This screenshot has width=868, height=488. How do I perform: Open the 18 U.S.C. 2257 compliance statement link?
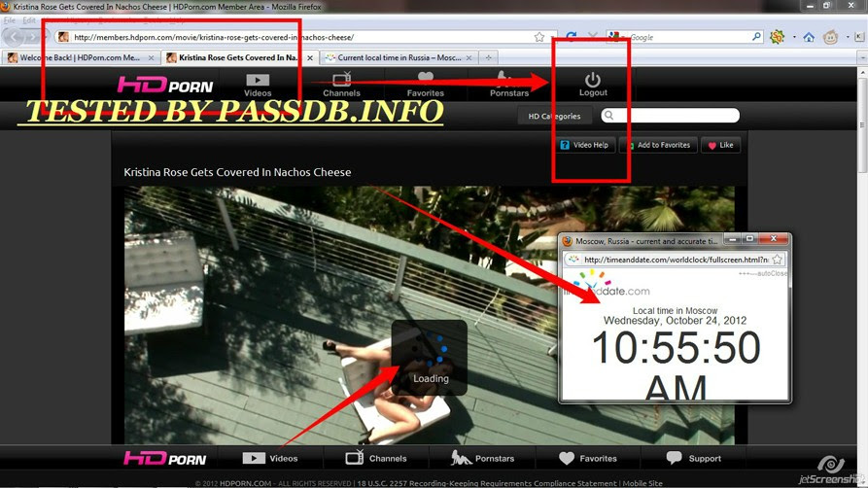(487, 483)
